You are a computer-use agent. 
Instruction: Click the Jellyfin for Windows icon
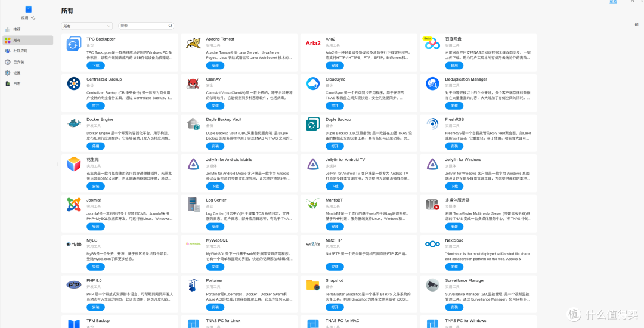[432, 164]
